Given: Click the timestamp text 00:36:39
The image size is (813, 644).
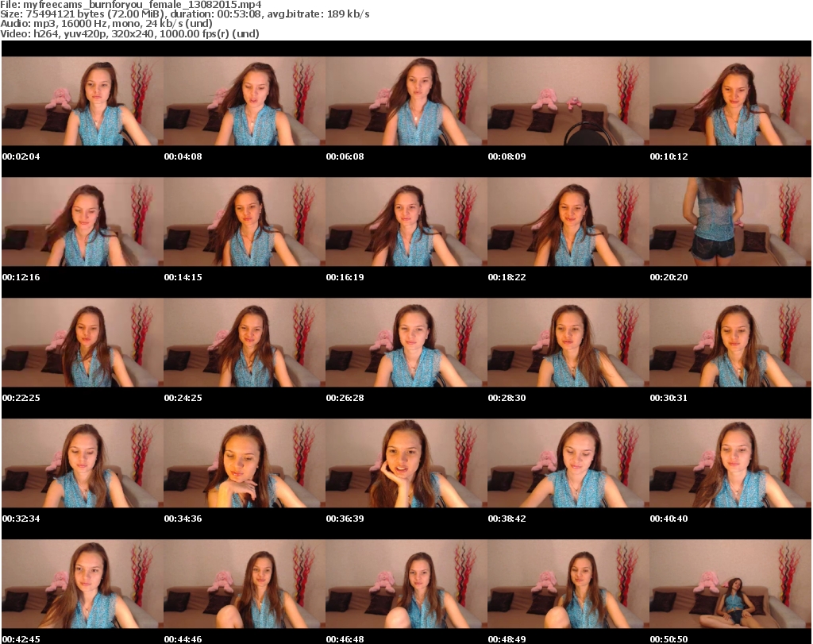Looking at the screenshot, I should coord(345,519).
